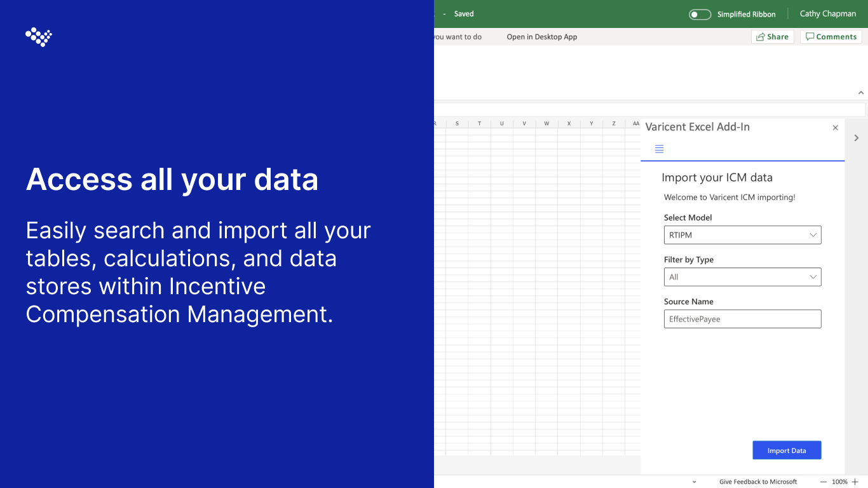Image resolution: width=868 pixels, height=488 pixels.
Task: Open the Select Model dropdown showing RTIPM
Action: tap(742, 235)
